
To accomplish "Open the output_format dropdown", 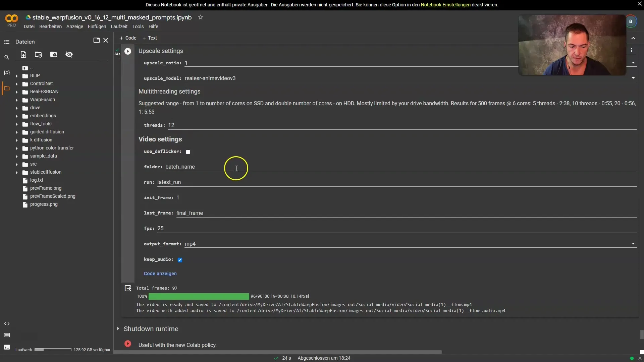I will coord(411,244).
